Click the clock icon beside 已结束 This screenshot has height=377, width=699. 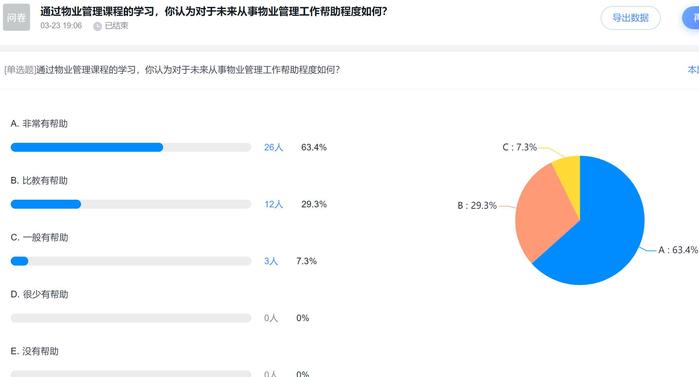[97, 26]
